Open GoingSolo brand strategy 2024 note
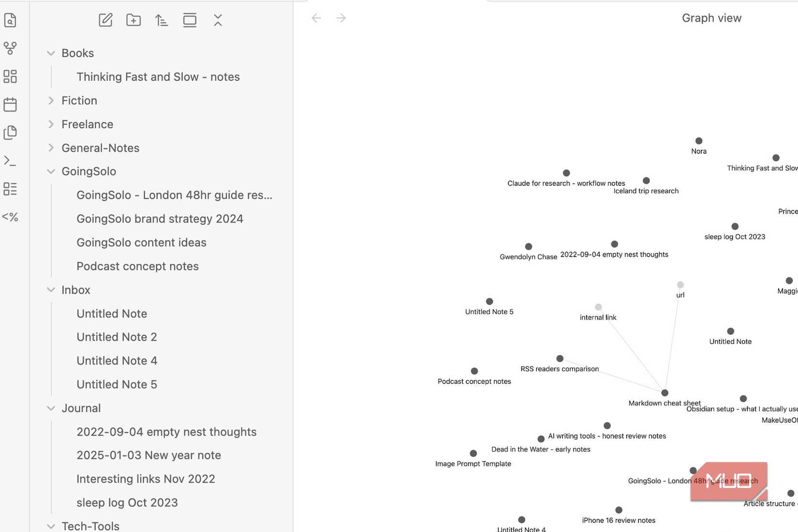This screenshot has width=798, height=532. (160, 219)
